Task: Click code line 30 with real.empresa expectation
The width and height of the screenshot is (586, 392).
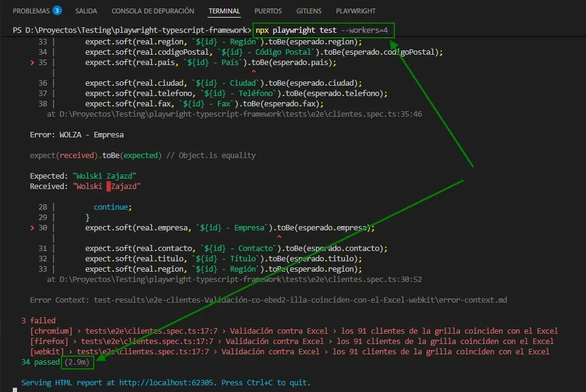Action: 230,228
